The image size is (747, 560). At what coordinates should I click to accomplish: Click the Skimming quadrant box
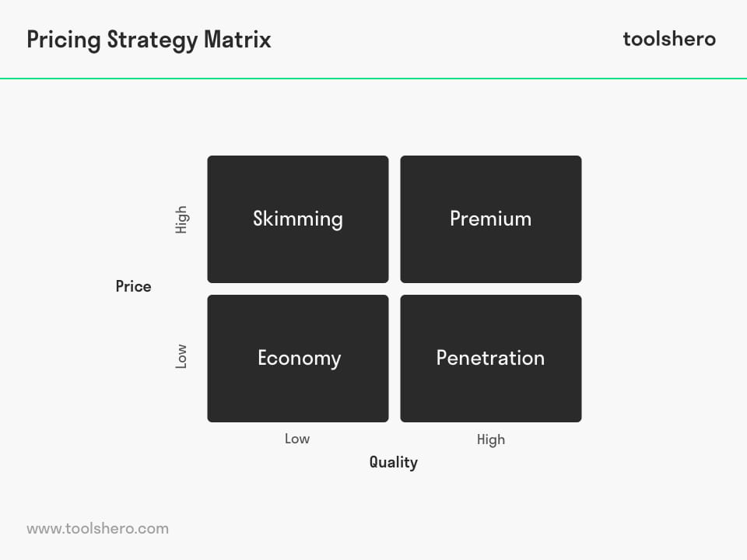(x=298, y=219)
